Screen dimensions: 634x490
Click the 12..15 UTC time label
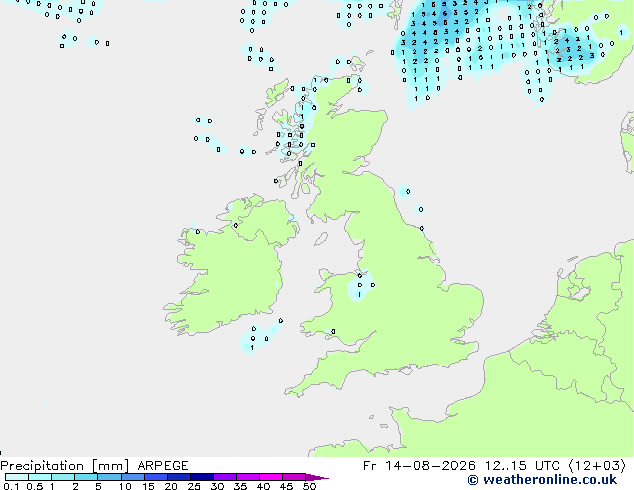tap(522, 466)
